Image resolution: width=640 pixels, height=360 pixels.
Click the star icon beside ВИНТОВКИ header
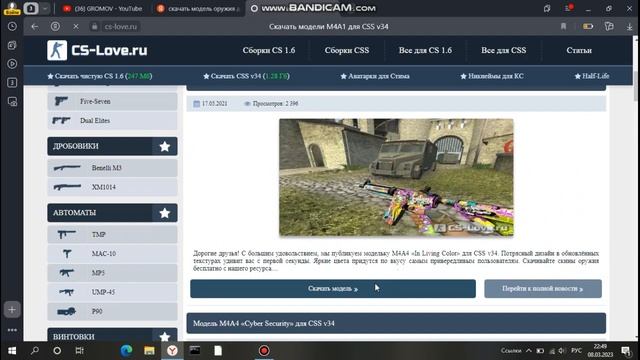point(164,336)
